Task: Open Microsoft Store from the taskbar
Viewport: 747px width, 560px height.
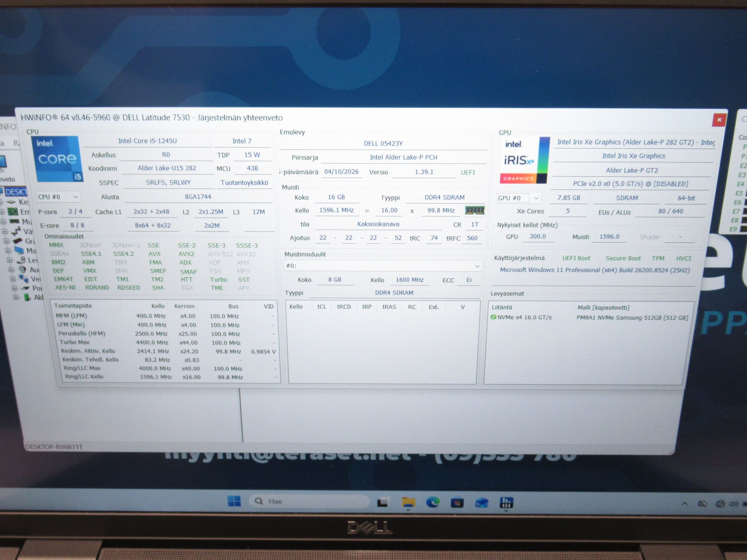Action: tap(457, 503)
